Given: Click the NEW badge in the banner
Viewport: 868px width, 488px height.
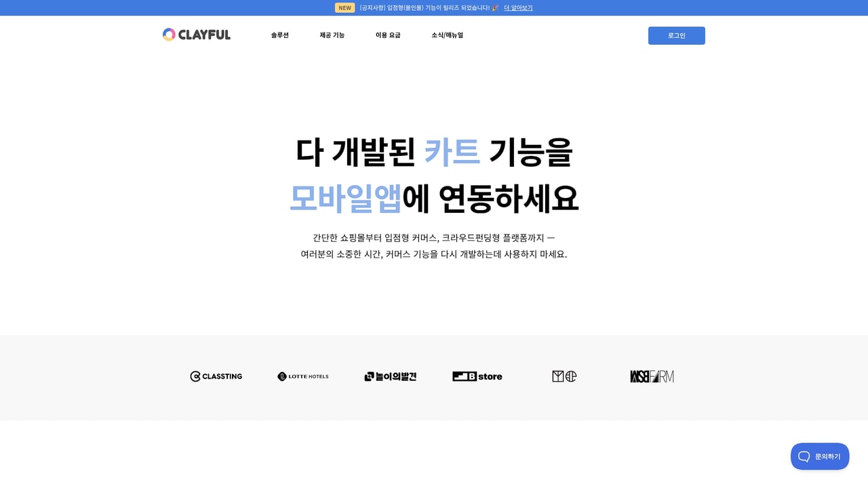Looking at the screenshot, I should (x=344, y=7).
